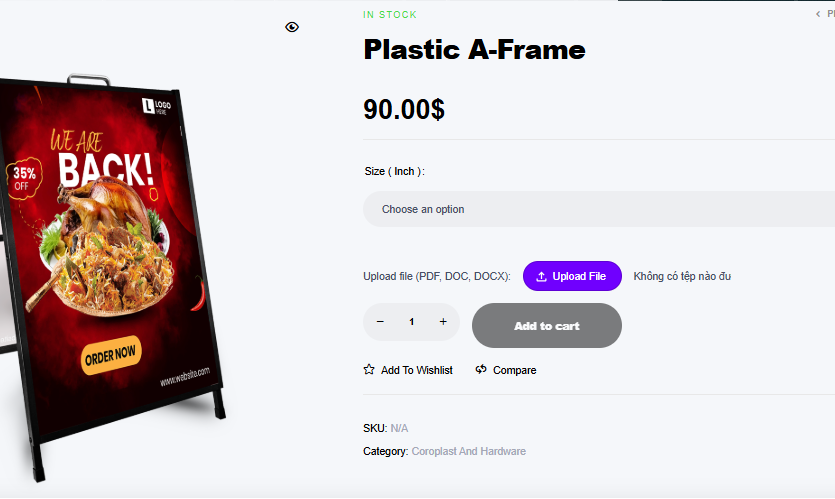Increase quantity with the plus button
This screenshot has height=499, width=835.
coord(443,322)
